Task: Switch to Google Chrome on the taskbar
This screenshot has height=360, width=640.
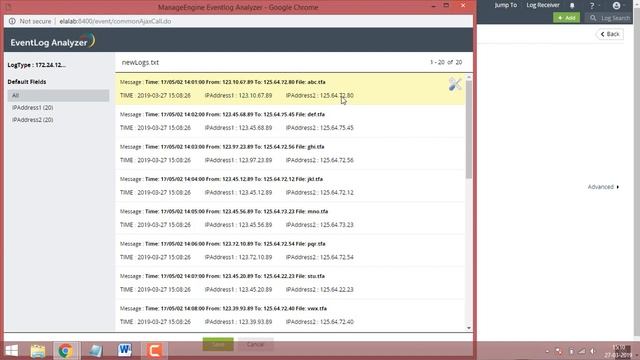Action: (65, 351)
